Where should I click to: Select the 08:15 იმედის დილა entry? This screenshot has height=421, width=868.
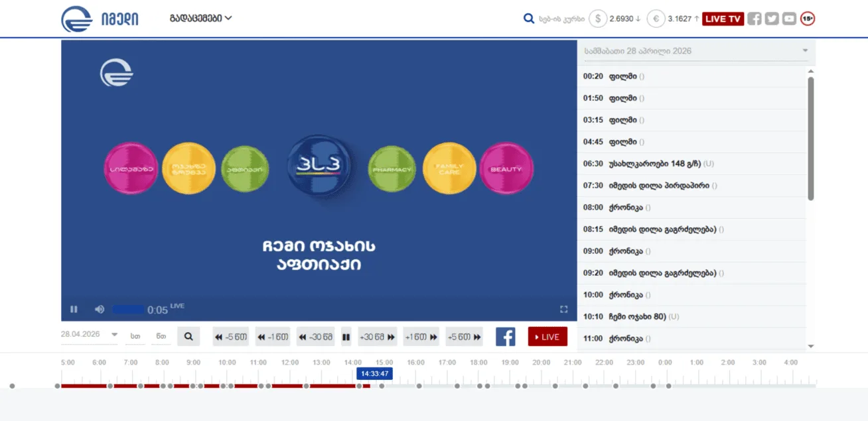pos(691,229)
